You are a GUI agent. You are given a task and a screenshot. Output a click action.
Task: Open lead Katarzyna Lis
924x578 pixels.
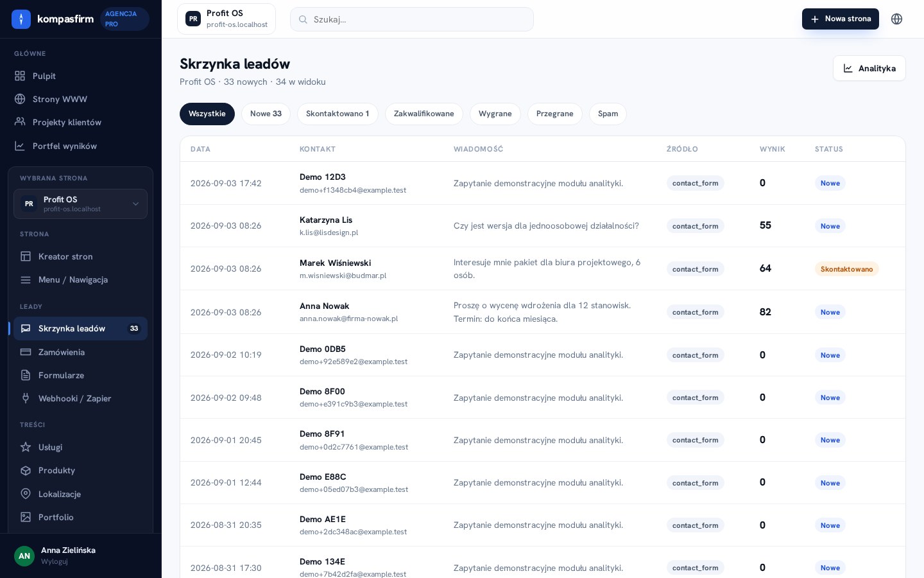tap(543, 226)
